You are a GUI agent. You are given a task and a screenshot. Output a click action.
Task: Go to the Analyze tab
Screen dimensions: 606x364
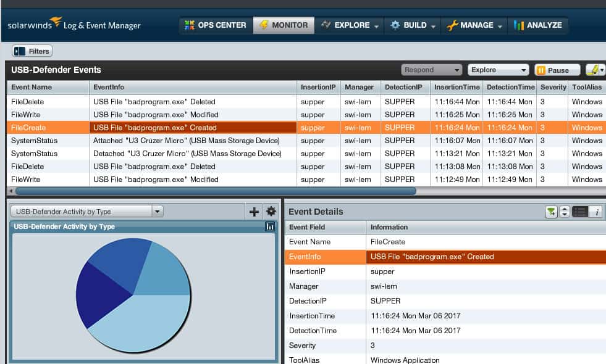(x=538, y=25)
